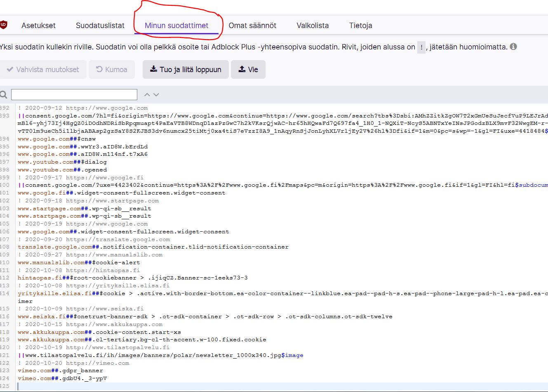The height and width of the screenshot is (392, 548).
Task: Click line '! 2020-09-12 https://www.google.com'
Action: point(83,108)
